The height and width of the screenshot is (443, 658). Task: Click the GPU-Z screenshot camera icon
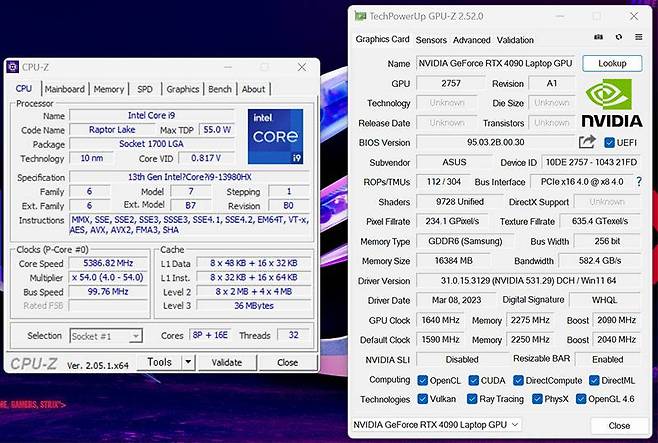coord(598,37)
